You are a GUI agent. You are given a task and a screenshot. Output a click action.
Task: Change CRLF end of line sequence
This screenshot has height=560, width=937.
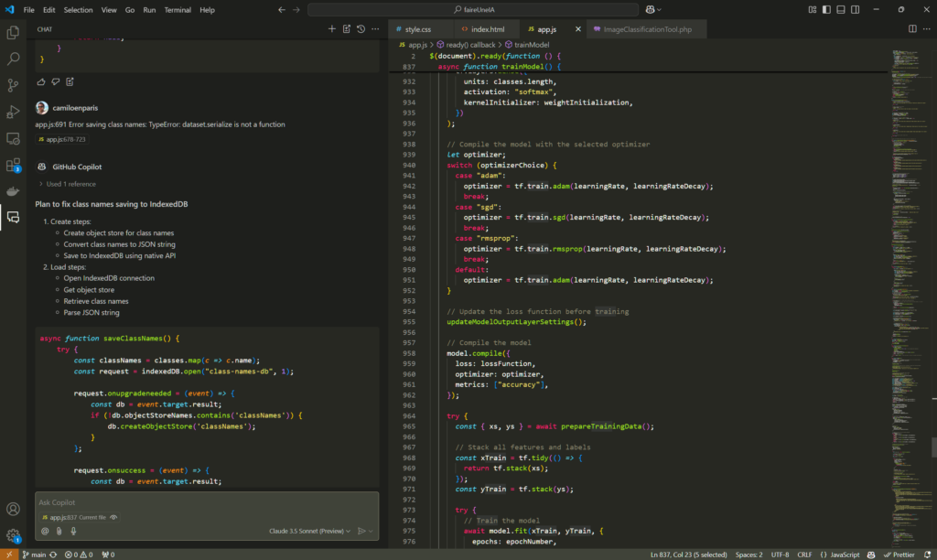pyautogui.click(x=804, y=555)
